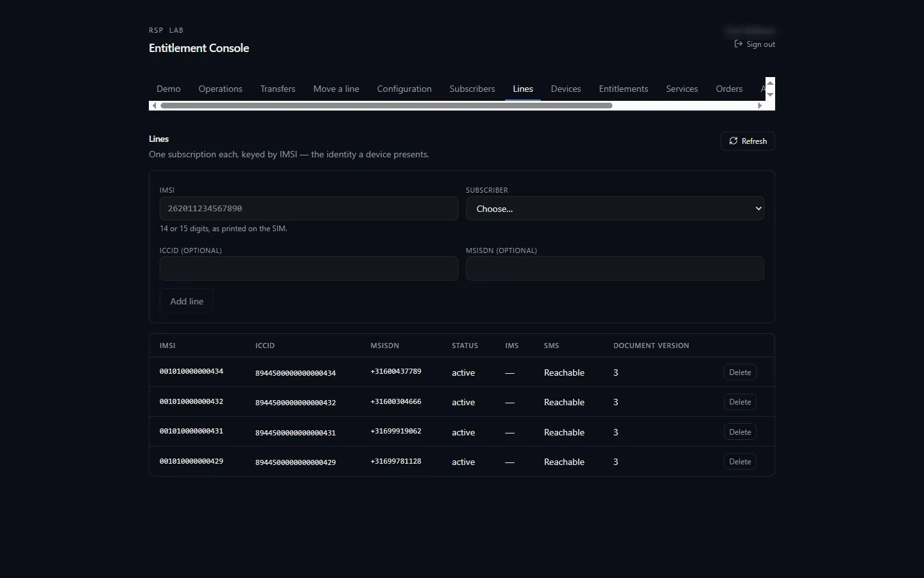
Task: Click MSISDN +31600437789
Action: (x=396, y=371)
